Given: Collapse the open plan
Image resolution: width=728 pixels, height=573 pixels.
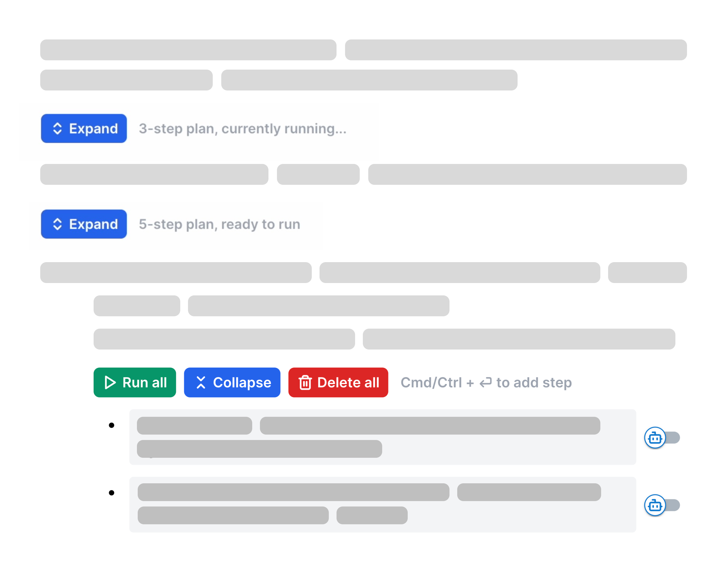Looking at the screenshot, I should [x=232, y=383].
